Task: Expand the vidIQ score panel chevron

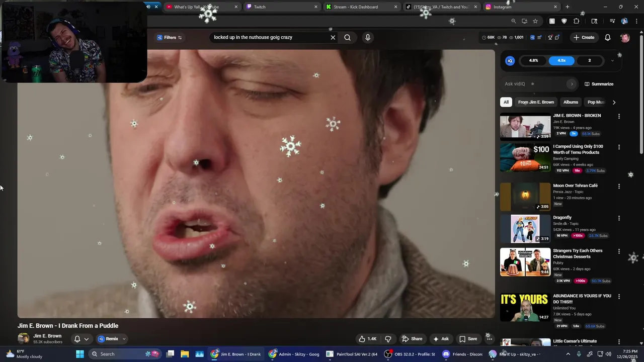Action: tap(612, 60)
